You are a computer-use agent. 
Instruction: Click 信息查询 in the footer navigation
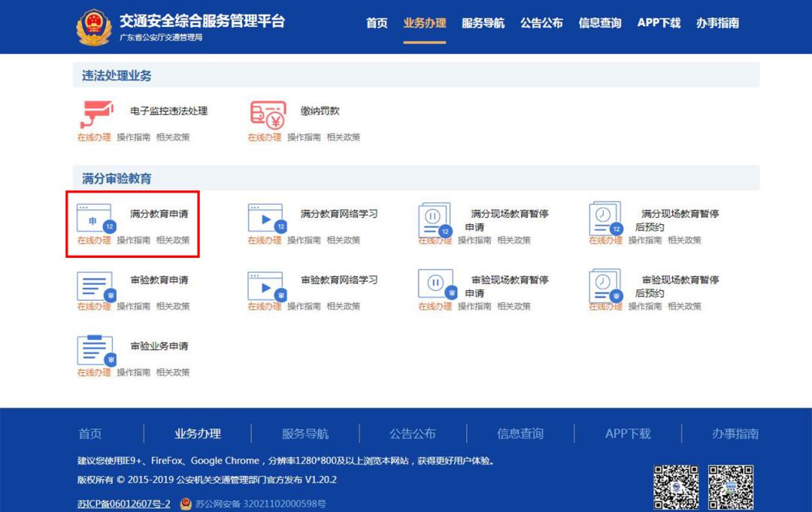click(x=520, y=434)
